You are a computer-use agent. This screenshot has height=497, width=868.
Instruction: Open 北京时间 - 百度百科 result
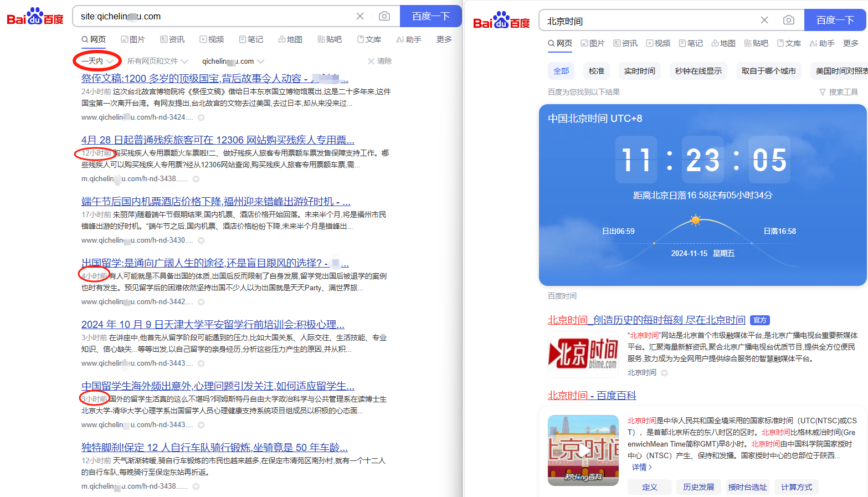pyautogui.click(x=592, y=396)
